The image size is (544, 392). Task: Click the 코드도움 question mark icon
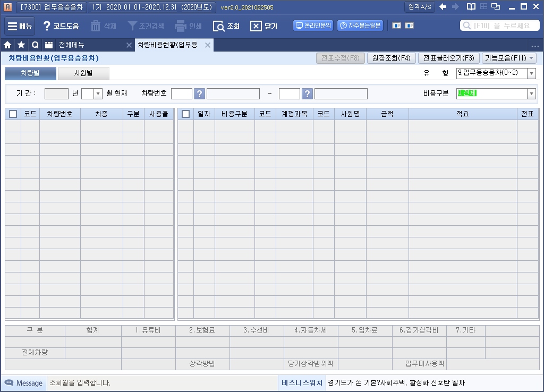click(47, 26)
